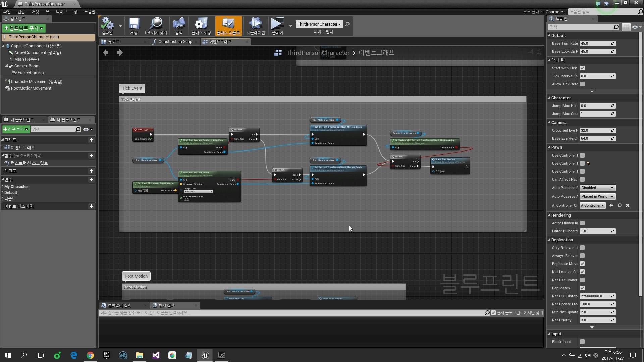Switch to Find Results tab

tap(175, 305)
